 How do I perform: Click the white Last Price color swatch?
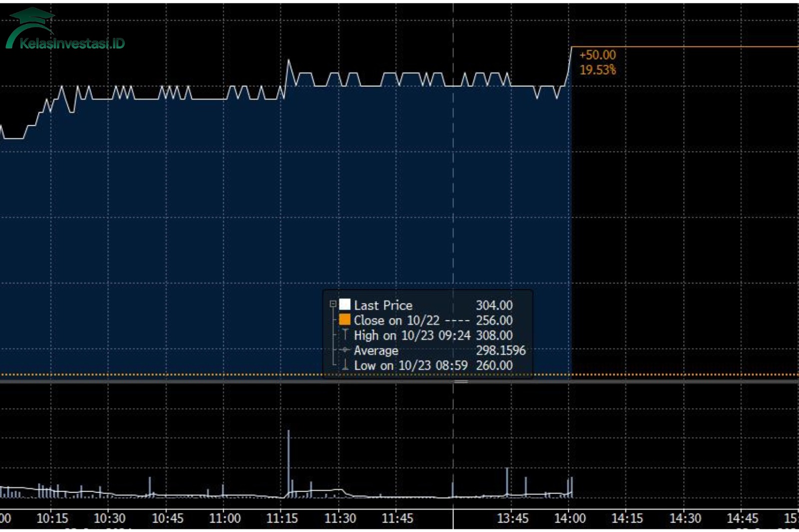(345, 304)
